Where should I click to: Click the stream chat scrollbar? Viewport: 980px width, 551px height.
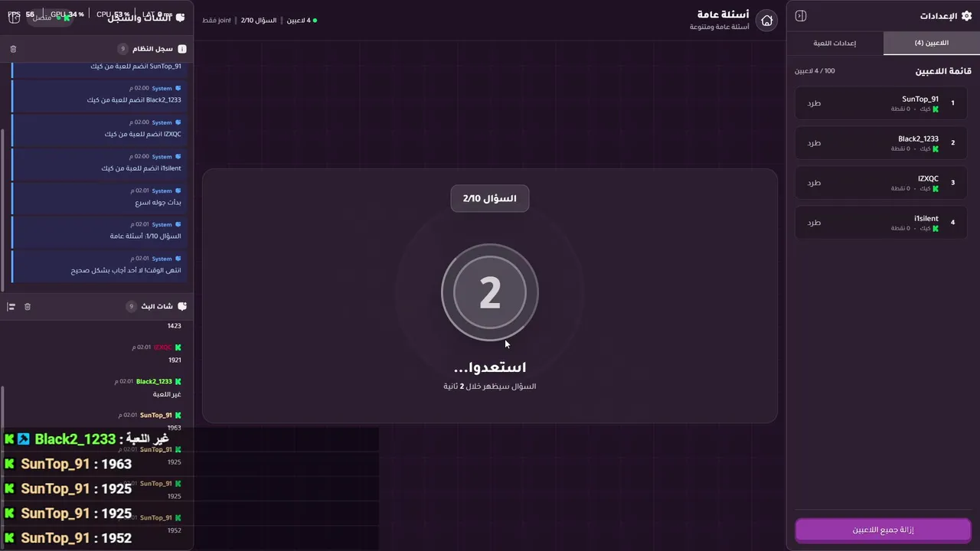pyautogui.click(x=2, y=468)
